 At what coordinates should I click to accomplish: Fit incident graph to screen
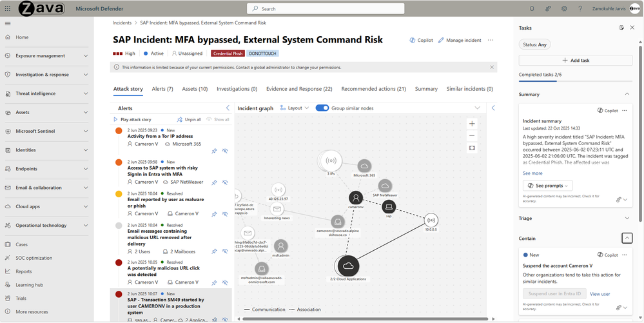pos(472,148)
